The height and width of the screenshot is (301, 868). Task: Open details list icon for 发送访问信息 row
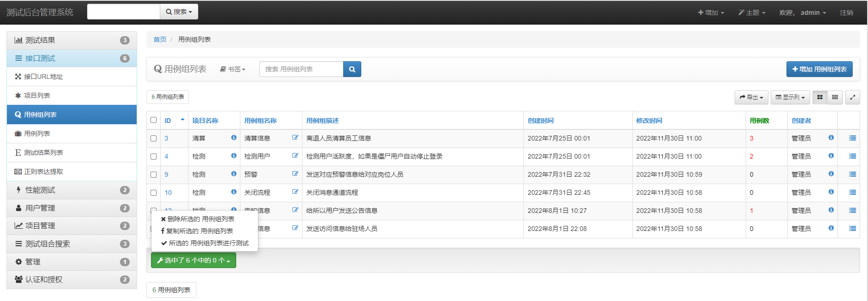click(x=852, y=229)
